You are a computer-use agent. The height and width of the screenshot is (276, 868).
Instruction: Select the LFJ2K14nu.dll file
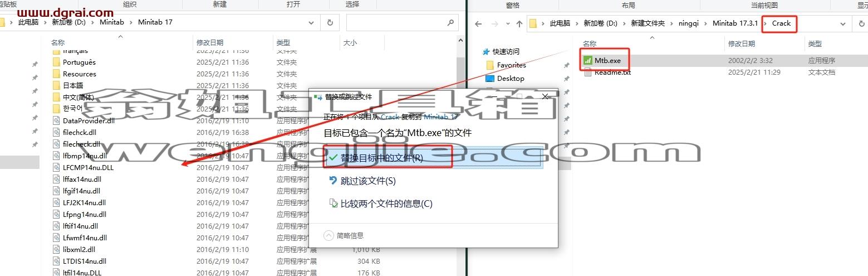pyautogui.click(x=84, y=202)
